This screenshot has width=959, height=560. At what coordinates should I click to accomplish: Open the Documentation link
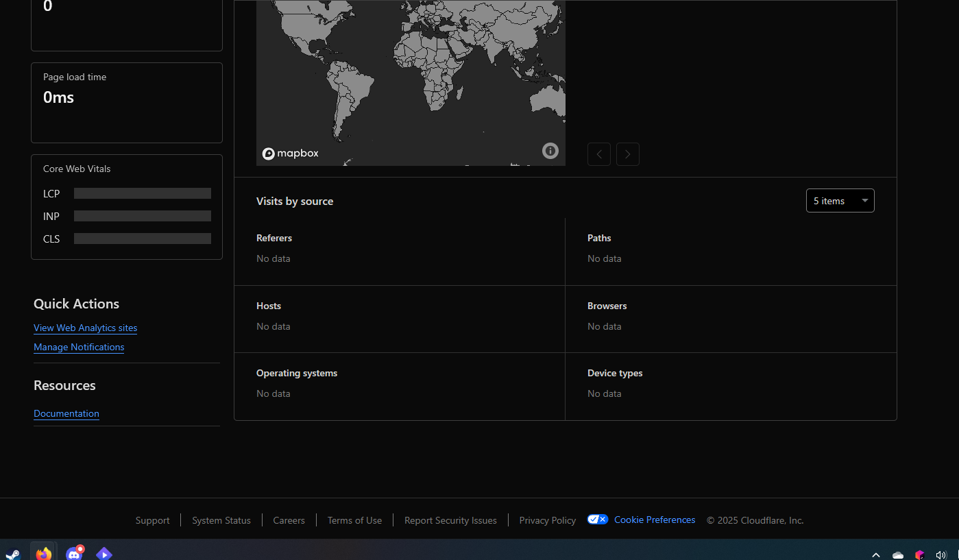(x=66, y=414)
